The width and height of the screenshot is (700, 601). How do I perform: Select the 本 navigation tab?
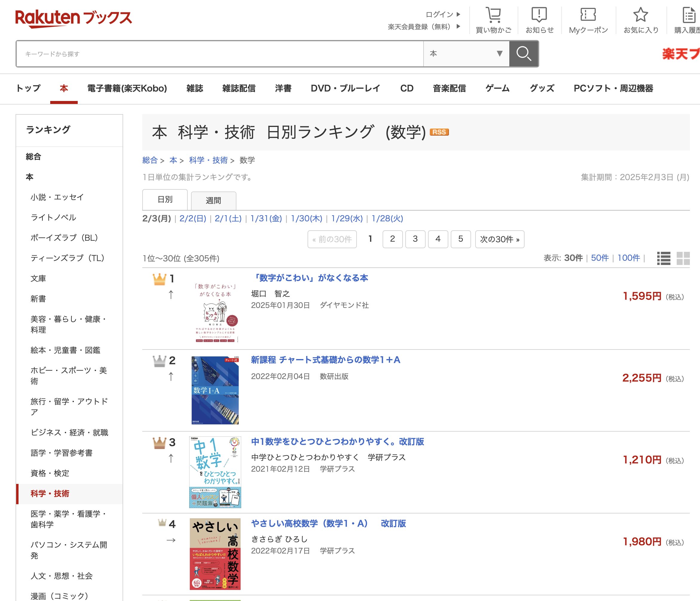(64, 88)
